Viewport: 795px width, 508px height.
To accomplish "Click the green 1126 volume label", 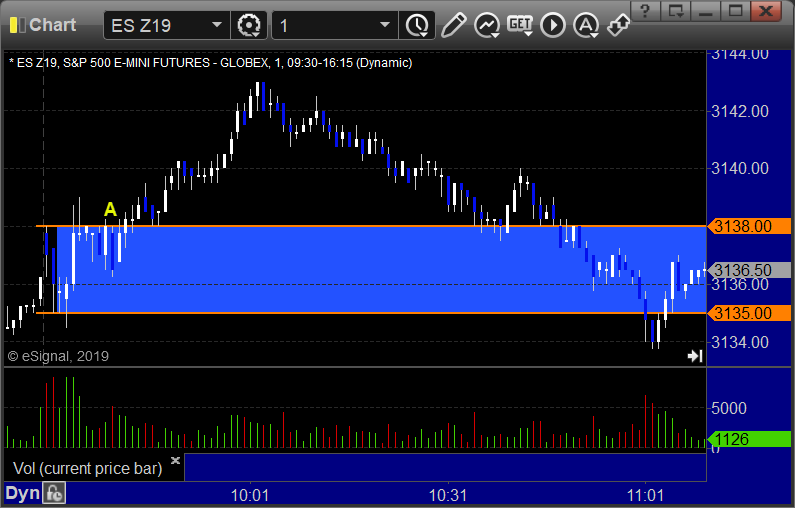I will 749,439.
